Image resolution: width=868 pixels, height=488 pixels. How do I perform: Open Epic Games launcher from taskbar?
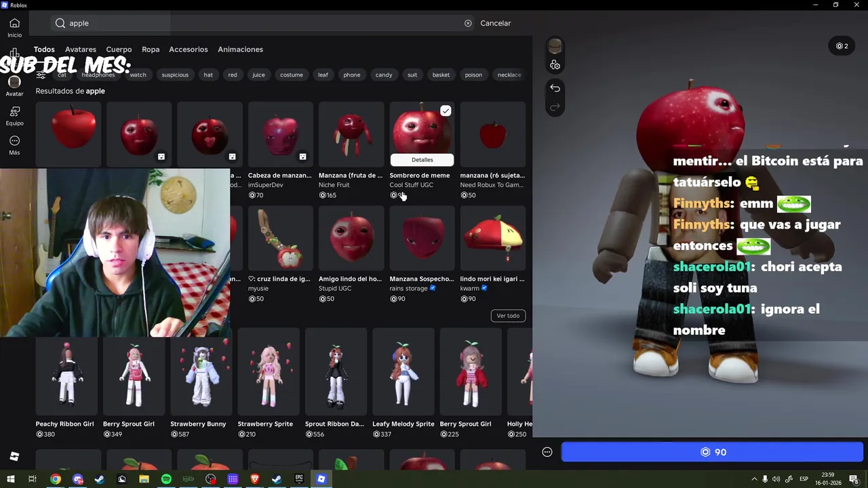(x=299, y=479)
